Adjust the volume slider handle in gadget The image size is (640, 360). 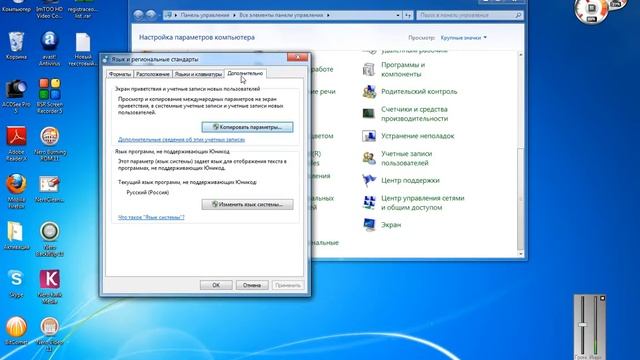[x=582, y=325]
